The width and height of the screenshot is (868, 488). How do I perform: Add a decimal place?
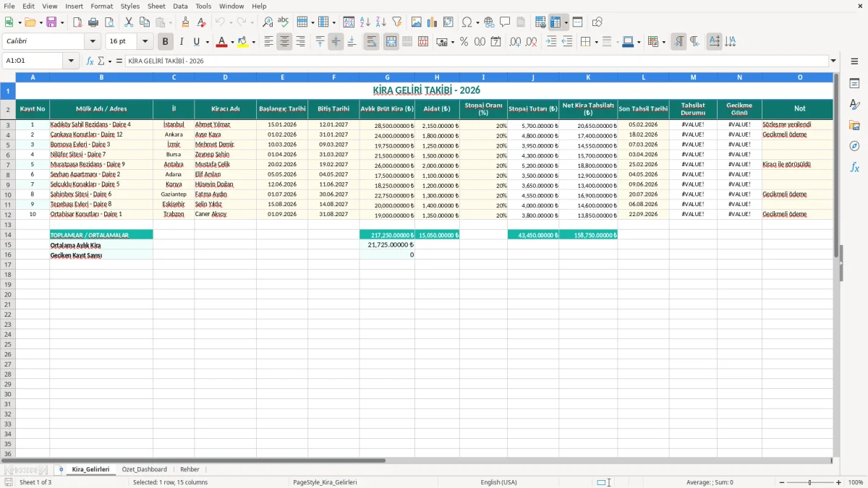[x=511, y=42]
